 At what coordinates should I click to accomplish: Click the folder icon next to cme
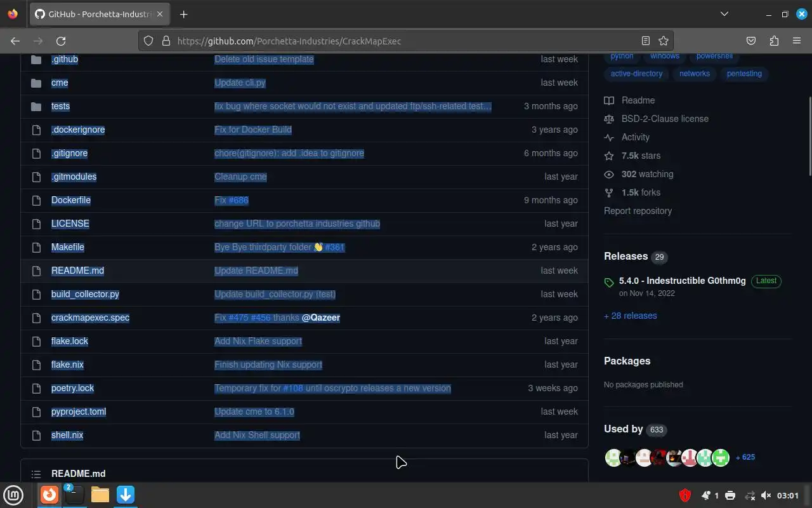[x=36, y=83]
